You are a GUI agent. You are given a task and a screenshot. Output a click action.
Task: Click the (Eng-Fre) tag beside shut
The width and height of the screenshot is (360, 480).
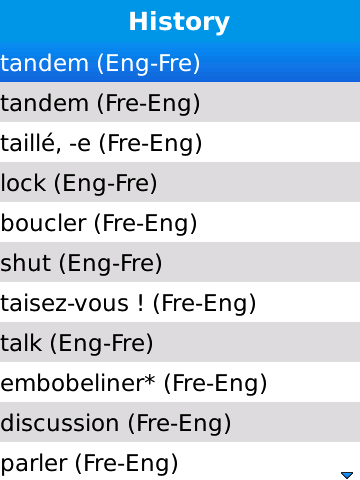point(111,264)
